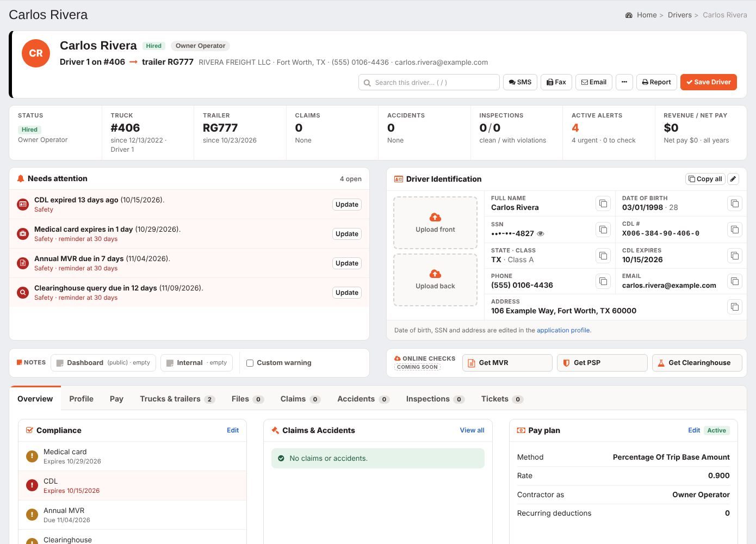Copy the Email field value

pyautogui.click(x=735, y=281)
